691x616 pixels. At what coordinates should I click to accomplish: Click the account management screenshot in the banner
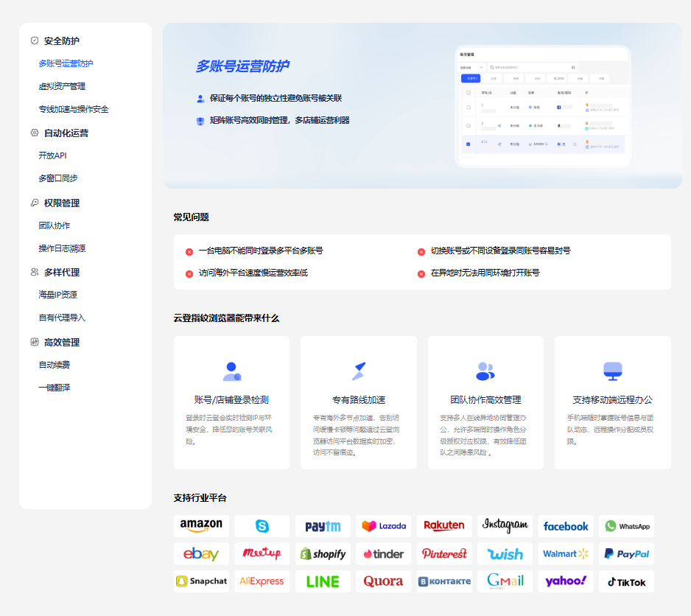543,106
